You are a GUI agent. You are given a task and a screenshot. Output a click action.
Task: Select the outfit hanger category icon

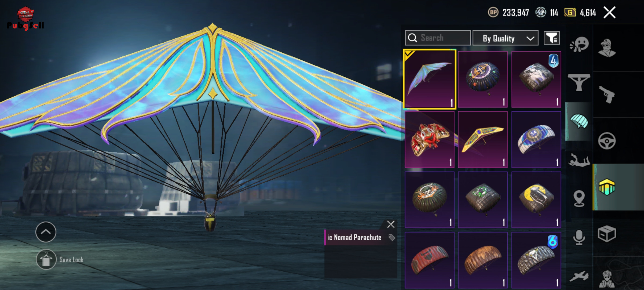click(579, 83)
